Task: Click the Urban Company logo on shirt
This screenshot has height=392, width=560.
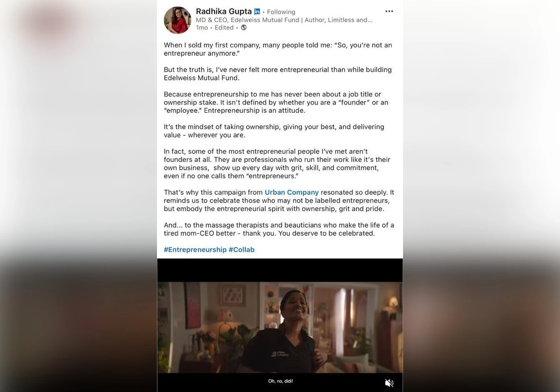Action: coord(280,354)
